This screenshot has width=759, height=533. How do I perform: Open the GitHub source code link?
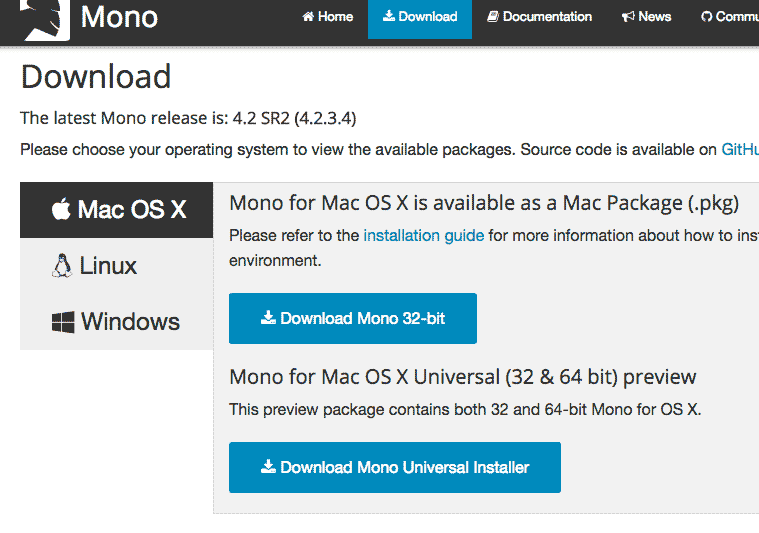[740, 150]
